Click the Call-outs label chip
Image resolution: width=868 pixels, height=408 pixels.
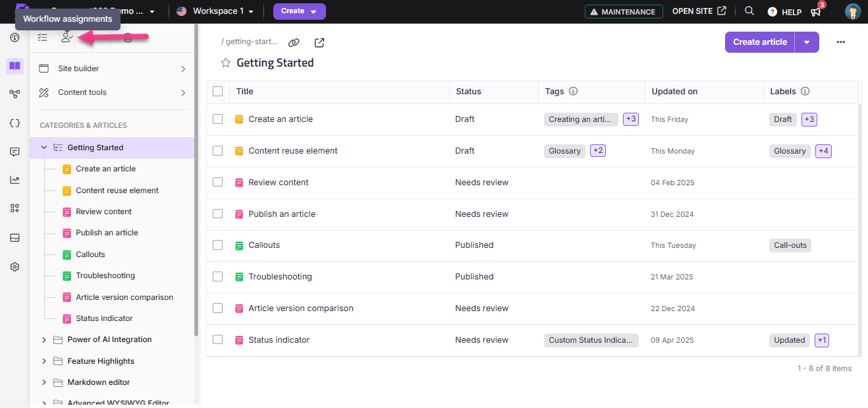pyautogui.click(x=790, y=245)
